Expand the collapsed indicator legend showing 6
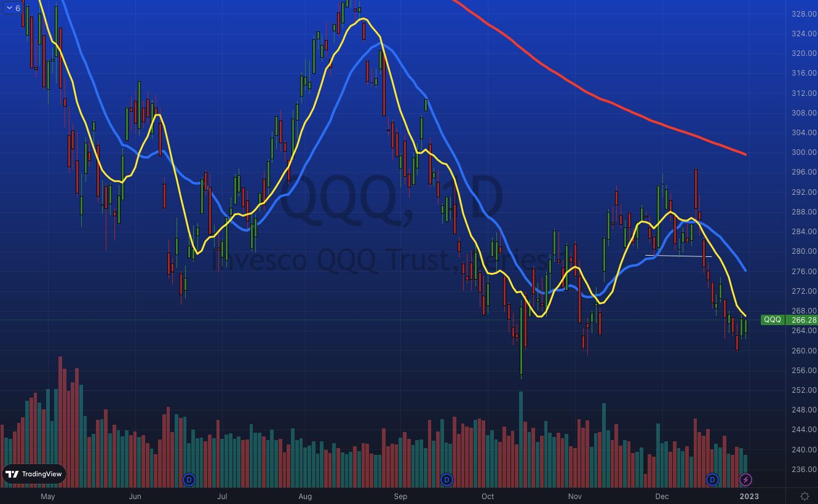The height and width of the screenshot is (504, 818). (13, 8)
